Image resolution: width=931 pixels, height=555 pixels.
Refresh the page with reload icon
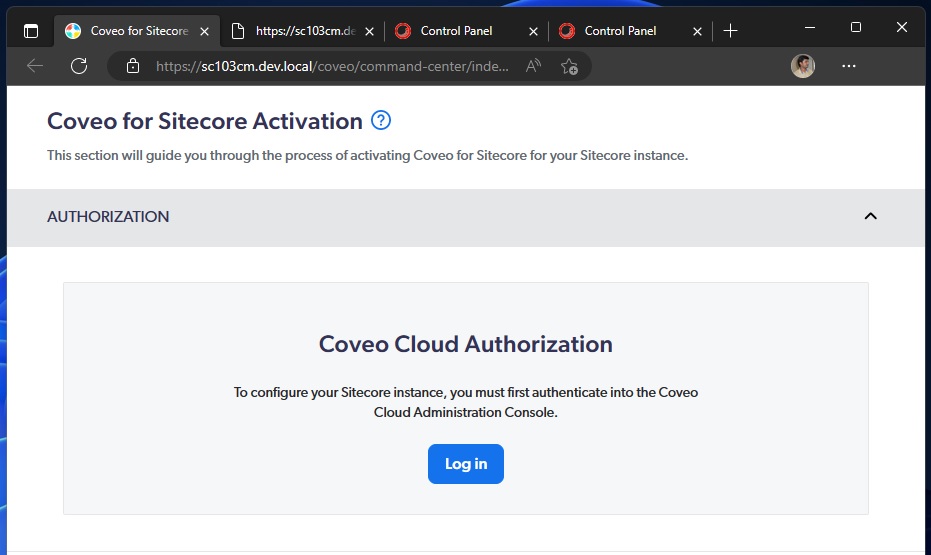click(x=79, y=66)
